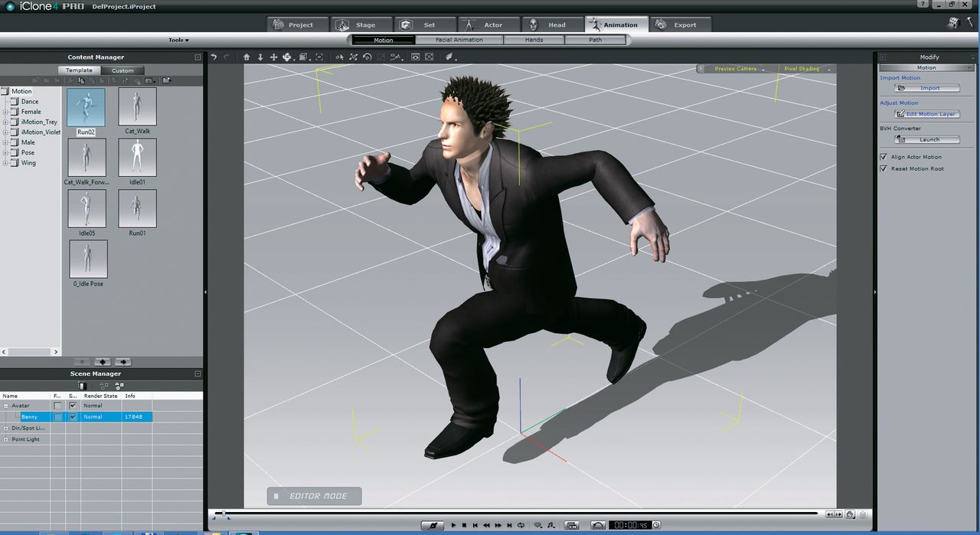Select the Cat_Walk motion thumbnail
The width and height of the screenshot is (980, 535).
point(138,106)
